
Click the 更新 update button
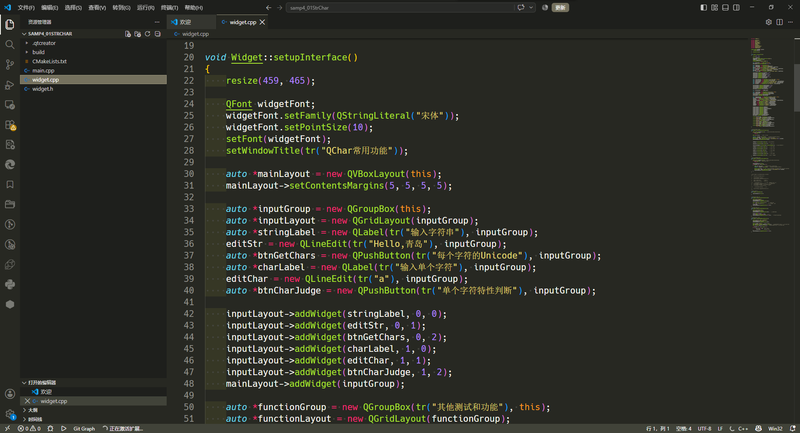click(x=560, y=8)
